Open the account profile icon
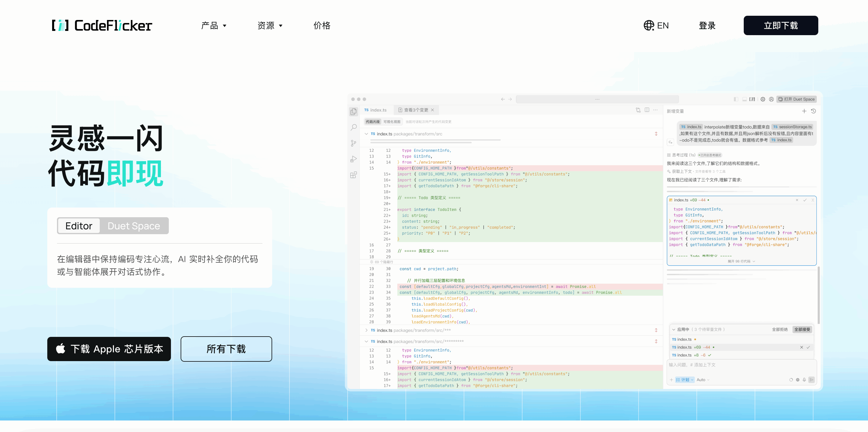The image size is (868, 432). (771, 99)
